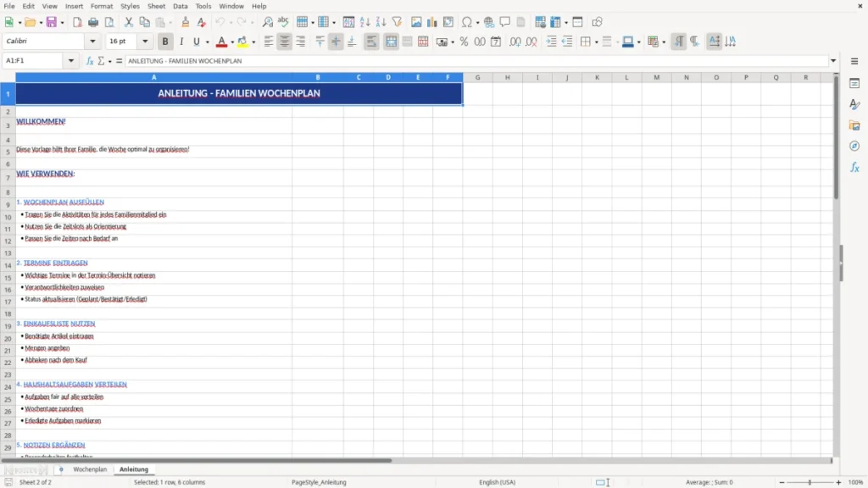Format as percent

[464, 42]
